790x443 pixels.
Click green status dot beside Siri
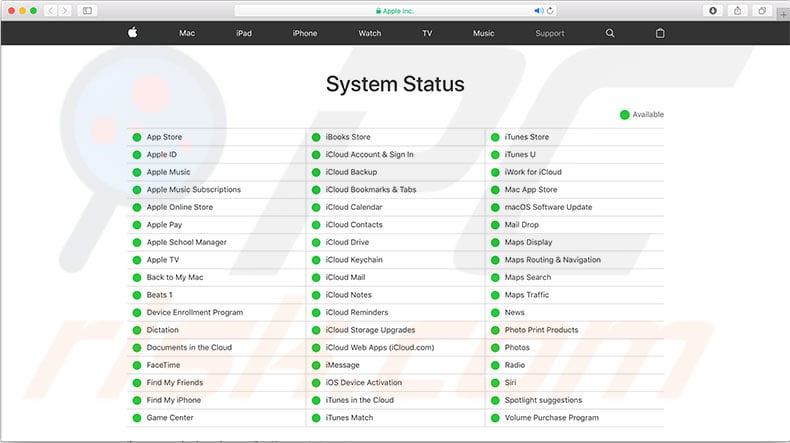tap(495, 383)
